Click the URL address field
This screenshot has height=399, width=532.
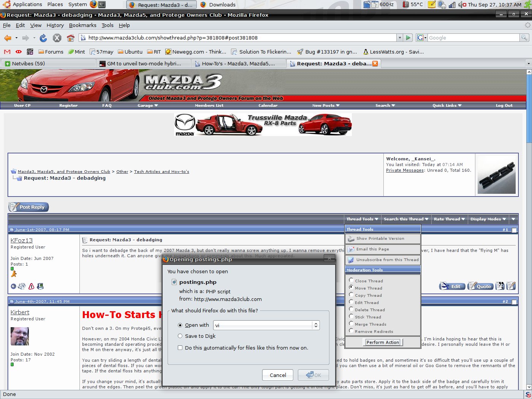(239, 38)
